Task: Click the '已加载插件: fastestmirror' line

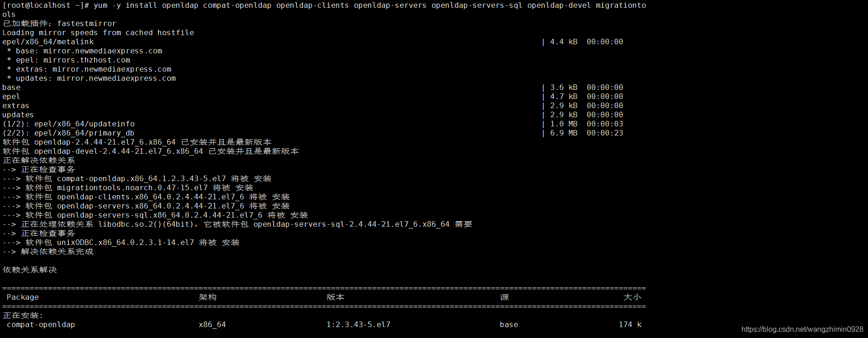Action: tap(59, 24)
